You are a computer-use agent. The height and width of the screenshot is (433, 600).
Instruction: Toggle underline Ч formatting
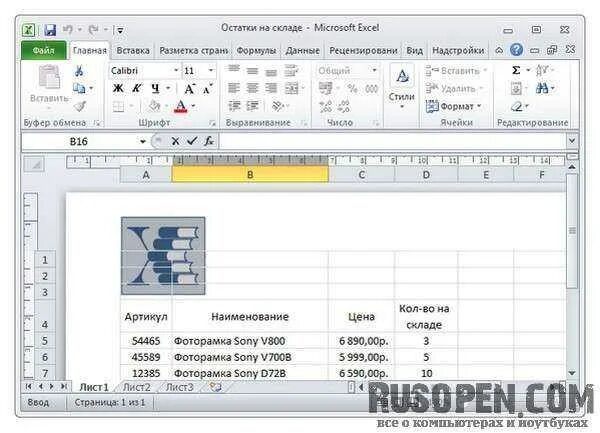tap(155, 89)
